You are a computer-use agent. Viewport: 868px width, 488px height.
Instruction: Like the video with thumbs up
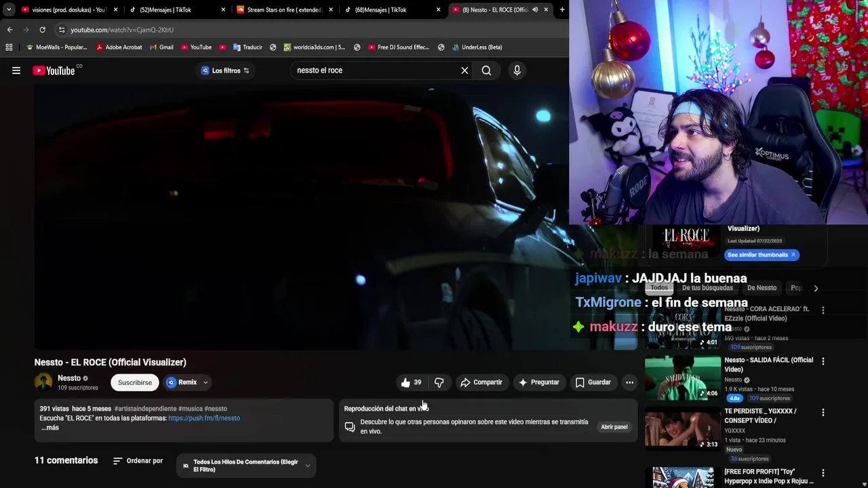point(411,382)
